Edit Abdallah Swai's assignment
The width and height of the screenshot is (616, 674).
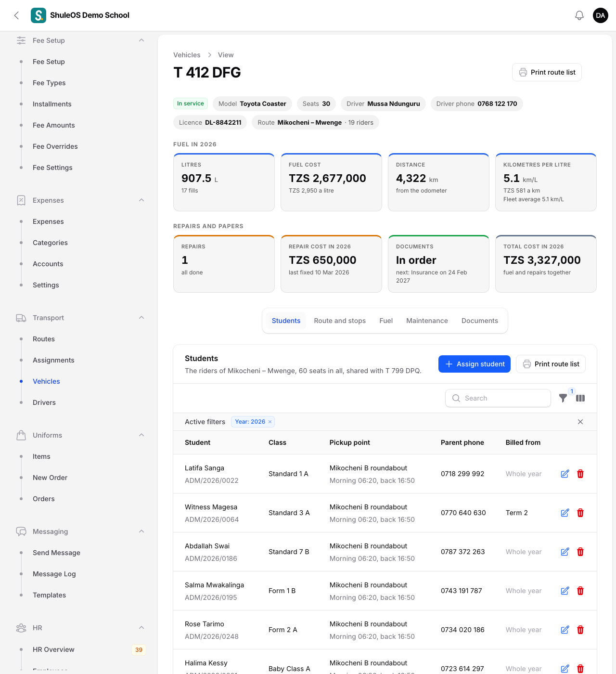pyautogui.click(x=565, y=552)
